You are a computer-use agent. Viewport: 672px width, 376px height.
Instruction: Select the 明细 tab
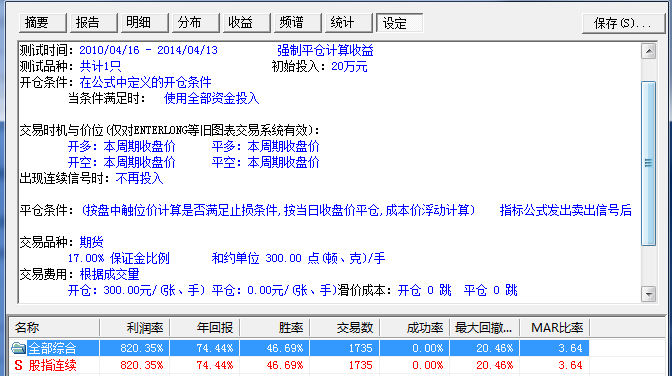tap(144, 23)
